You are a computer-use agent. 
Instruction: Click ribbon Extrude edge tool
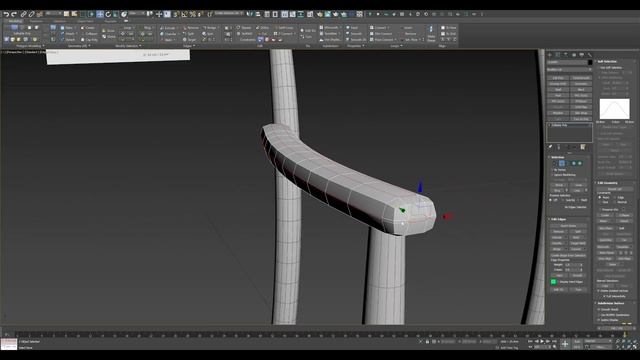tap(168, 28)
